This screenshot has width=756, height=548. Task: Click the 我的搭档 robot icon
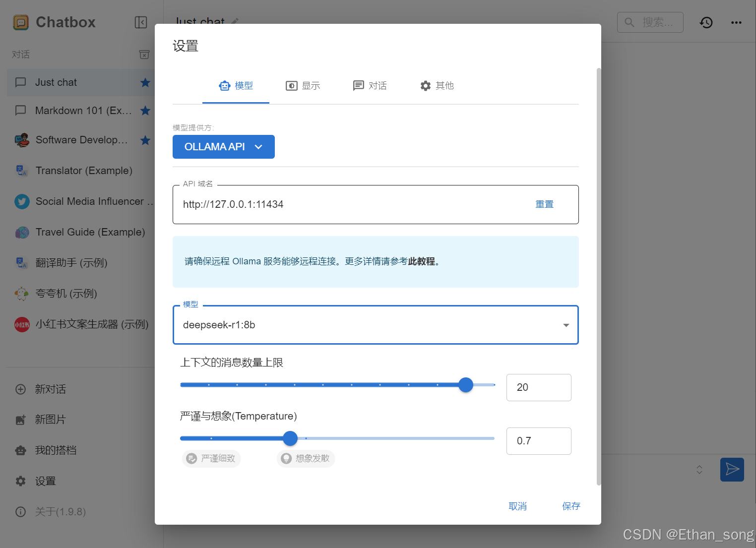tap(20, 450)
